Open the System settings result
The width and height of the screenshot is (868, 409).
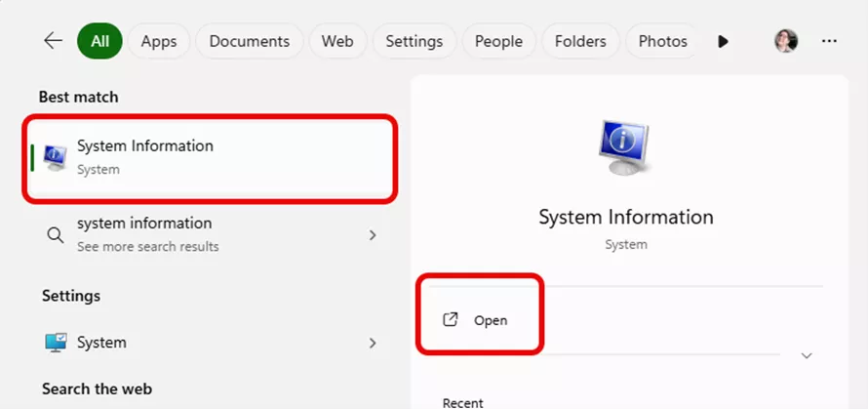coord(210,343)
